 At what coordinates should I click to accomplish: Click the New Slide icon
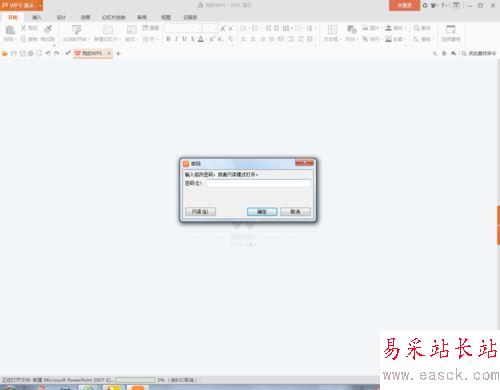coord(107,30)
